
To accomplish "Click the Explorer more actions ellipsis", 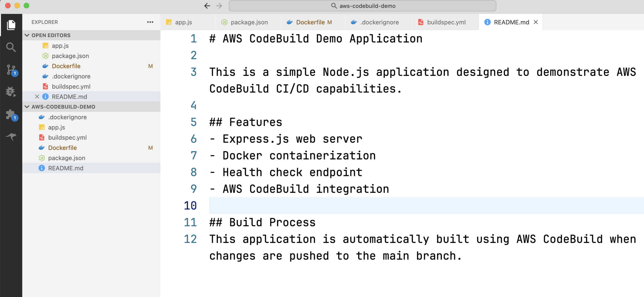I will [150, 22].
